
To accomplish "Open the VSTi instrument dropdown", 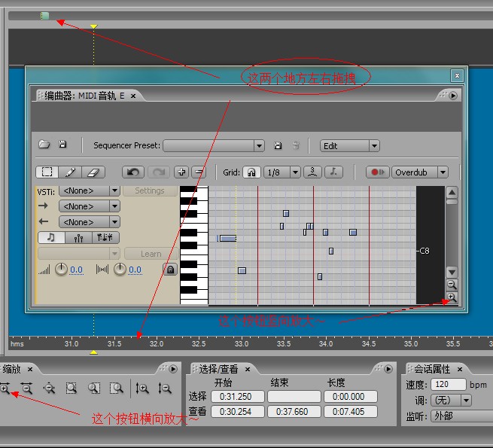I will pos(90,190).
